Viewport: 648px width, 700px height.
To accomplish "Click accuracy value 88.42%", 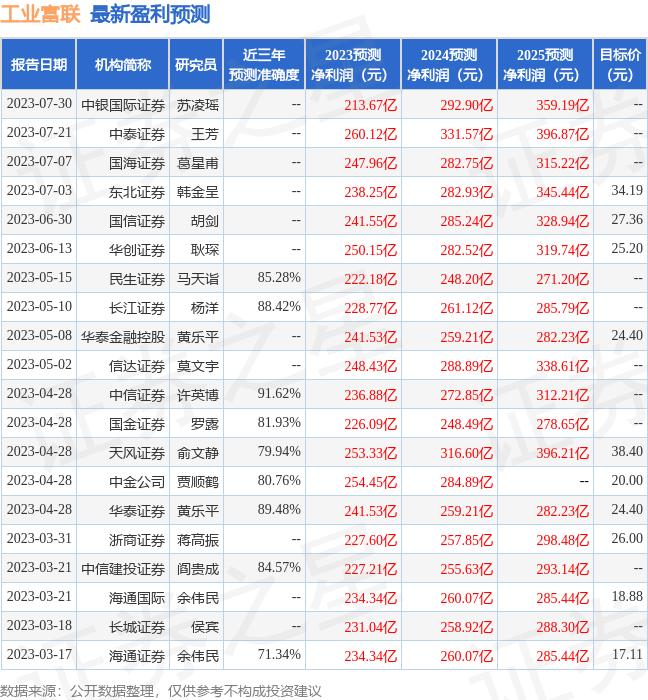I will click(279, 307).
